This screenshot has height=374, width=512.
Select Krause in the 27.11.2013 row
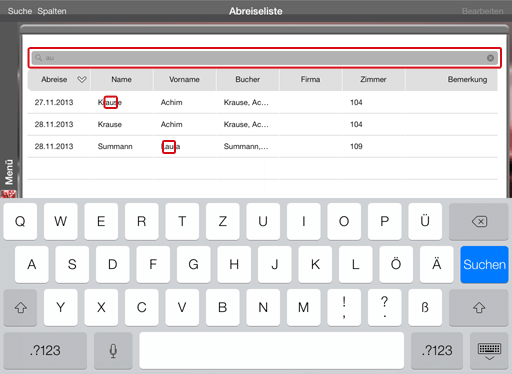110,102
